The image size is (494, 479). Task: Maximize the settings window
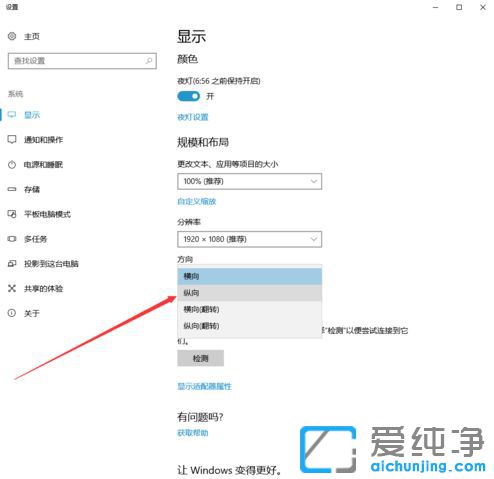[459, 7]
